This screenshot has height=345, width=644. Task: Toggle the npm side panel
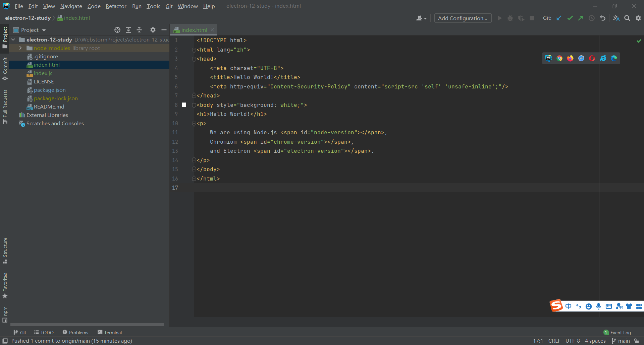(5, 315)
